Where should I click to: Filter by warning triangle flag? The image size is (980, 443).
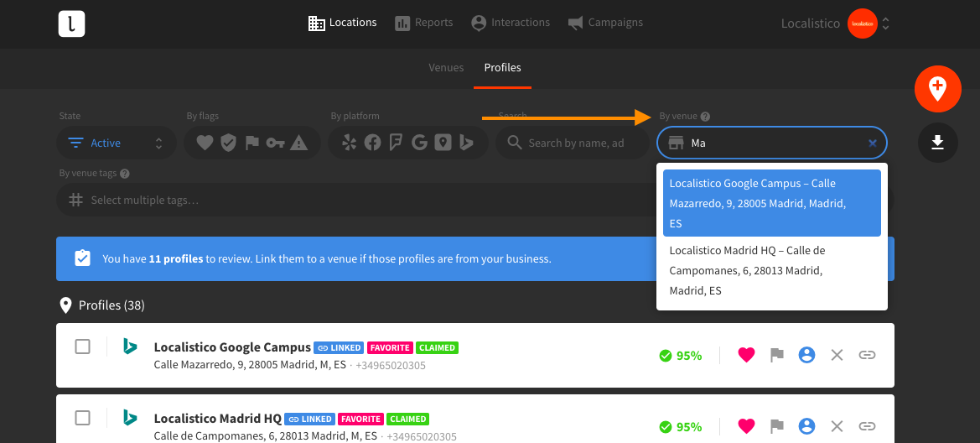pyautogui.click(x=299, y=143)
